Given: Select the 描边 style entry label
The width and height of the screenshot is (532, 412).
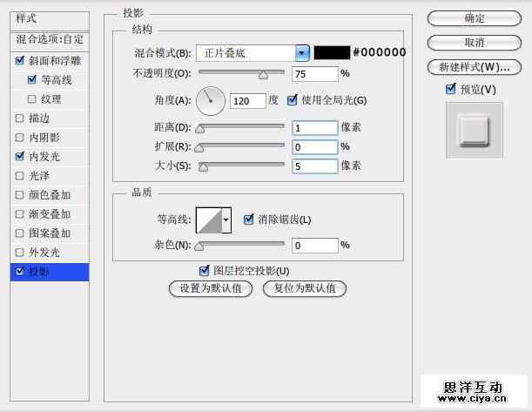Looking at the screenshot, I should coord(39,118).
